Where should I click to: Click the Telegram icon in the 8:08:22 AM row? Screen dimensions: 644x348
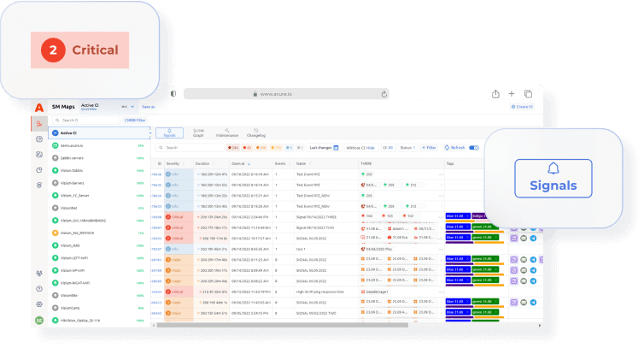coord(533,281)
